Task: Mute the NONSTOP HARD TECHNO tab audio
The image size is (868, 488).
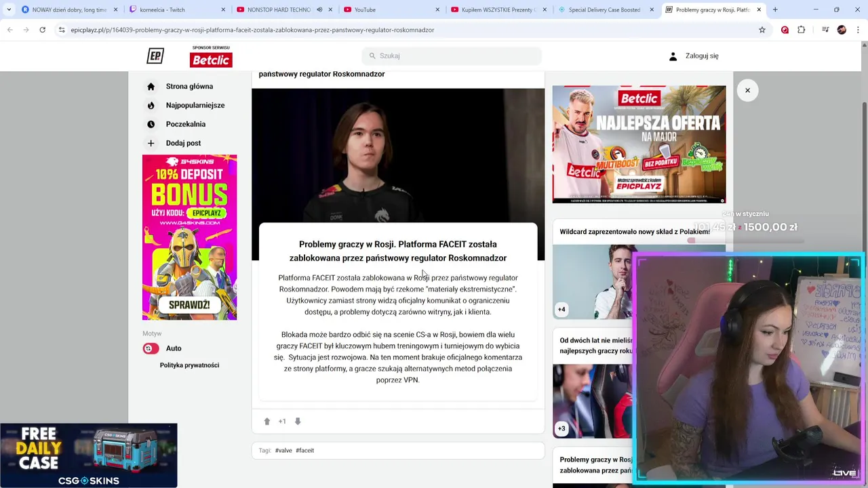Action: tap(319, 9)
